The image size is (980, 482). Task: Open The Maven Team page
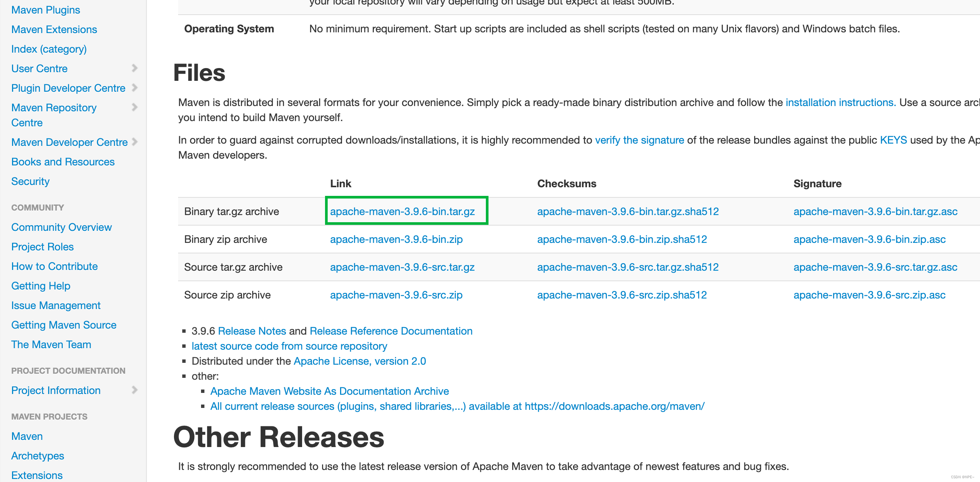point(51,344)
